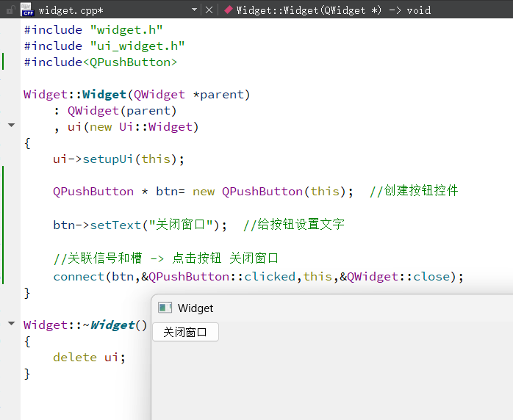The width and height of the screenshot is (513, 420).
Task: Open the widget.cpp file dropdown arrow
Action: tap(194, 10)
